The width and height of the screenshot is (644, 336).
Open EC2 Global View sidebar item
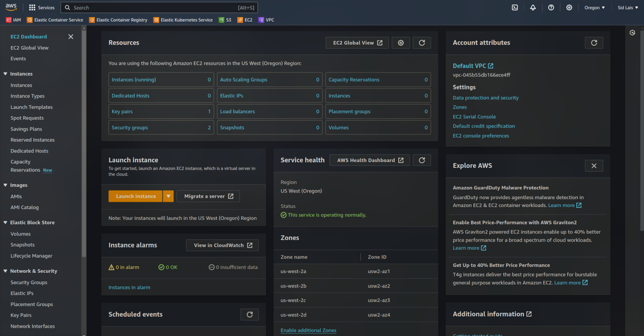click(x=29, y=48)
